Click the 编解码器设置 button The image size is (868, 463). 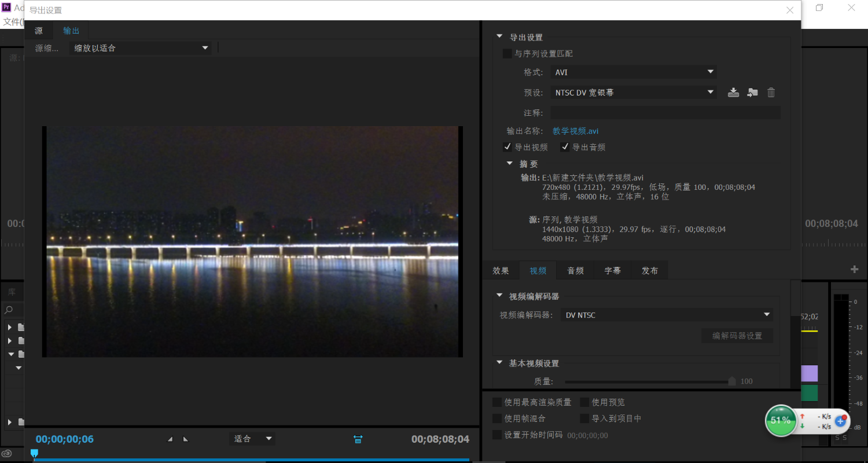737,336
